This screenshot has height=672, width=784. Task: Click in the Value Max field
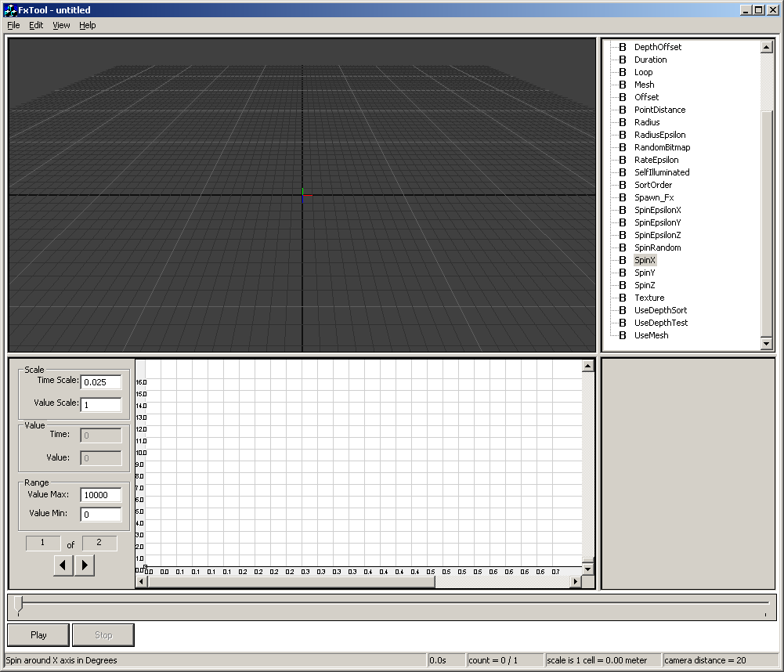click(101, 495)
